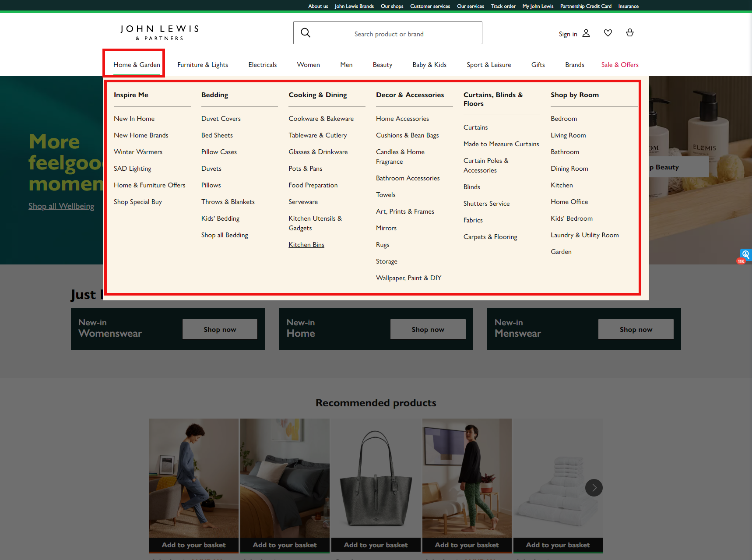
Task: Add the grey tote bag to your basket
Action: click(376, 545)
